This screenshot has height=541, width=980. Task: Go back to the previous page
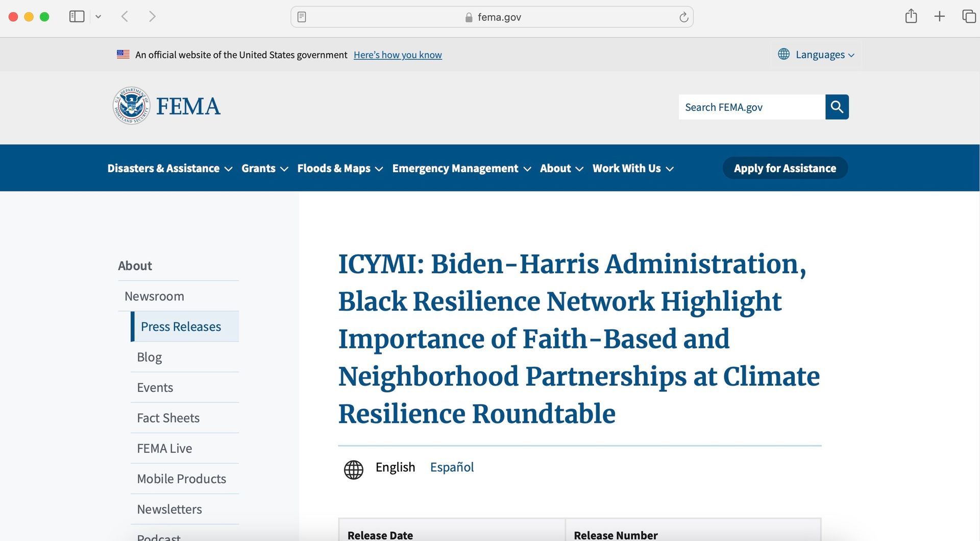click(x=125, y=17)
